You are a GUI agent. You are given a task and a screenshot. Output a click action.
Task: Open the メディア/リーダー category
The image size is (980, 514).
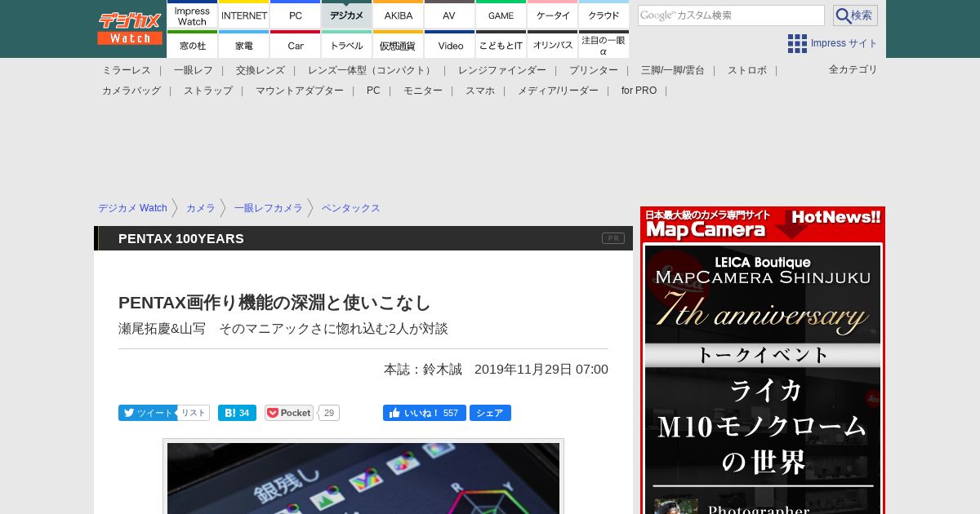click(x=558, y=91)
